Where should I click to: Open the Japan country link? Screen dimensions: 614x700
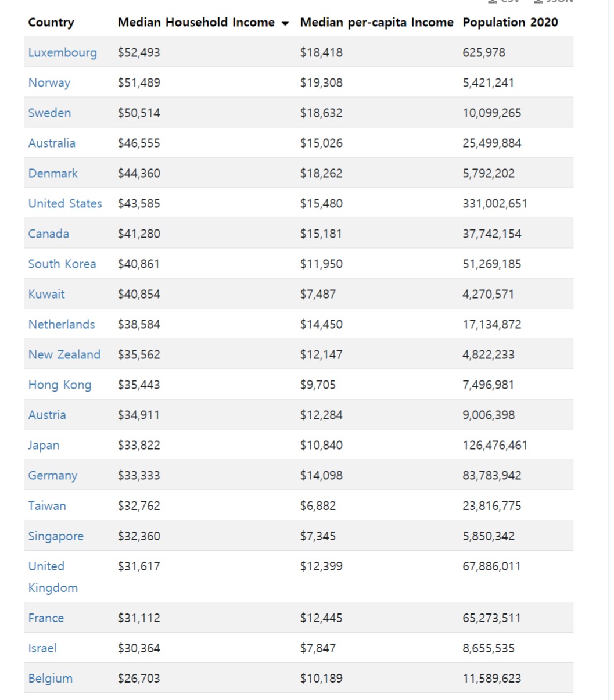[x=44, y=446]
